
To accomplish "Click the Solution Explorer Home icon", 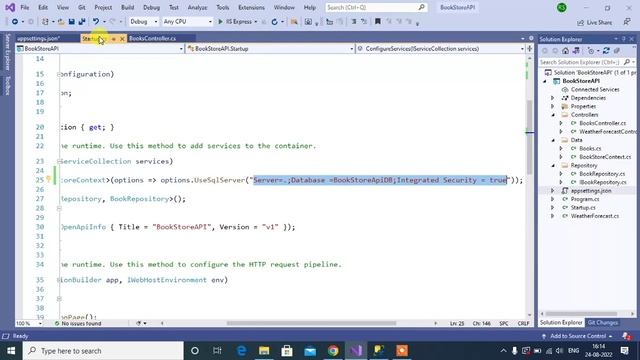I will click(565, 51).
